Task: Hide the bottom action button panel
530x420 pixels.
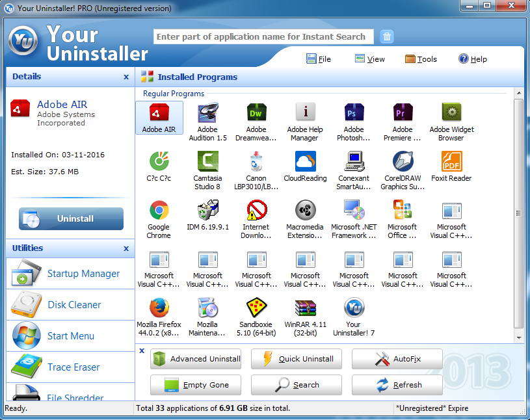Action: coord(142,351)
